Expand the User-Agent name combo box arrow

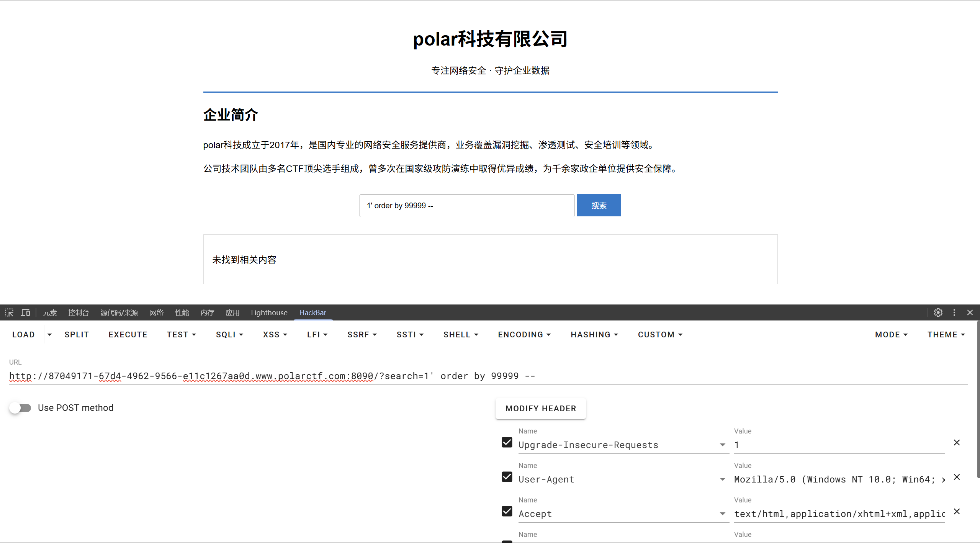point(722,479)
